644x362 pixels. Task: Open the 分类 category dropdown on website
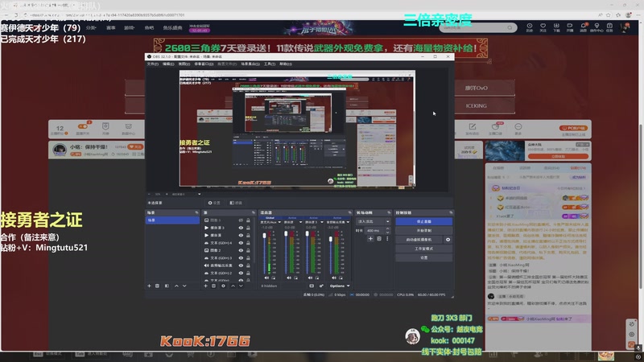[x=91, y=27]
